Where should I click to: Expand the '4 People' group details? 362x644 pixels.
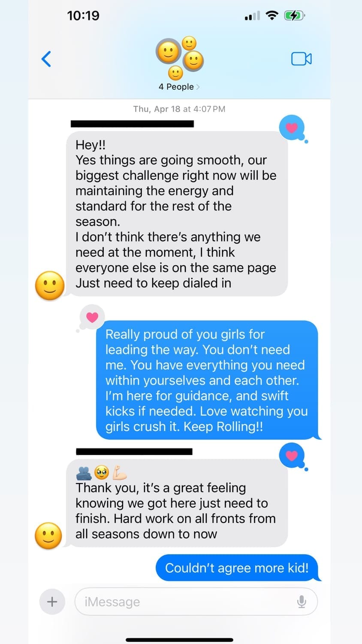(x=179, y=87)
